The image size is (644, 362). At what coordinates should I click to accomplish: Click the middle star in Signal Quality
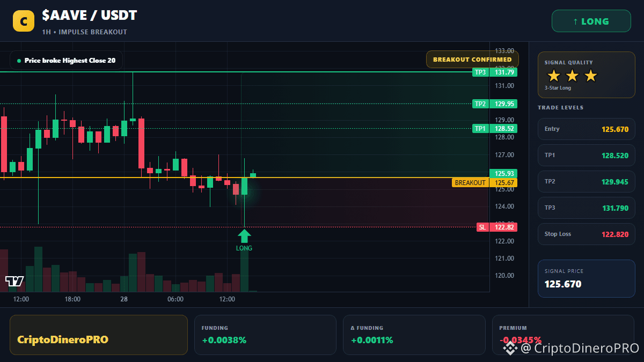click(572, 76)
